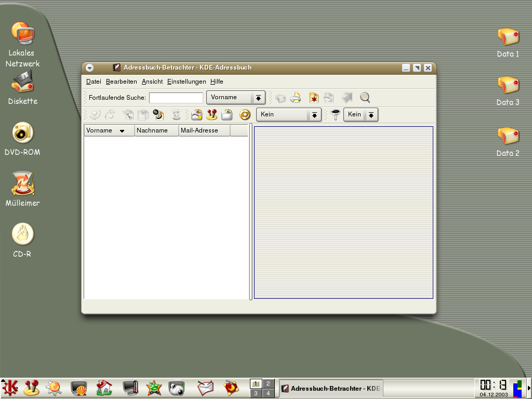Screen dimensions: 532x399
Task: Click the scissors cut icon
Action: [x=128, y=115]
